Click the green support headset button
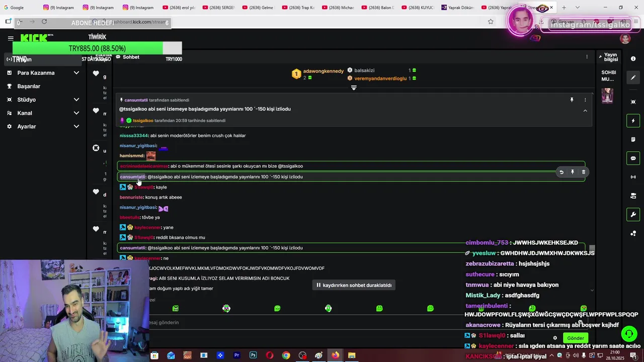This screenshot has height=362, width=644. (x=628, y=334)
